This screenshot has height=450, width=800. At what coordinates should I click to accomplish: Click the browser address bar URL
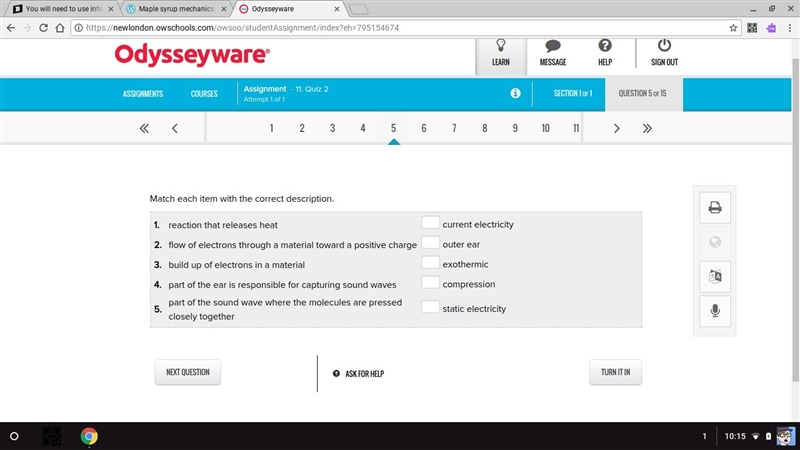tap(242, 28)
